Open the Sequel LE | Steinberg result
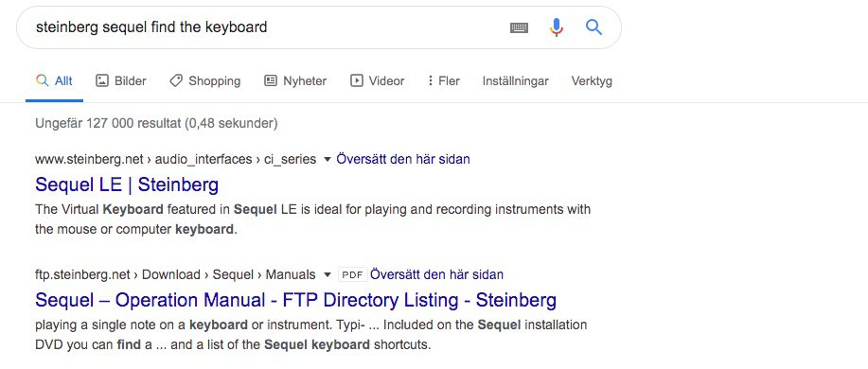Image resolution: width=868 pixels, height=369 pixels. [127, 184]
